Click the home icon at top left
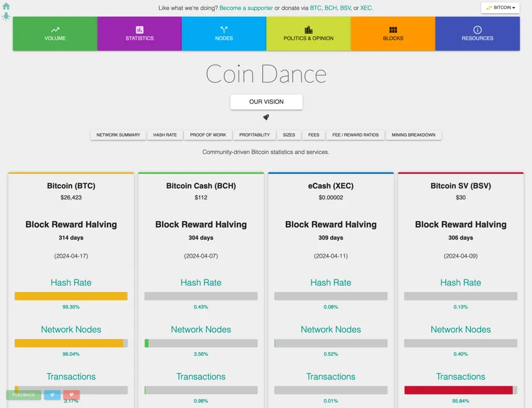The height and width of the screenshot is (408, 532). 6,6
